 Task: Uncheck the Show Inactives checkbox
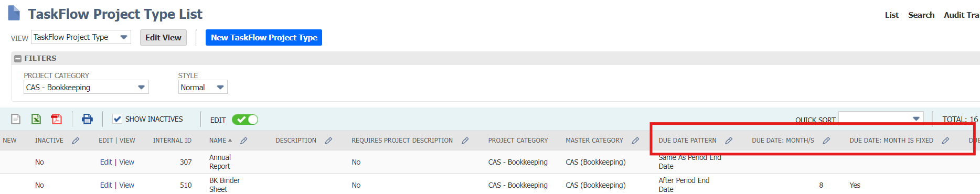click(x=118, y=119)
